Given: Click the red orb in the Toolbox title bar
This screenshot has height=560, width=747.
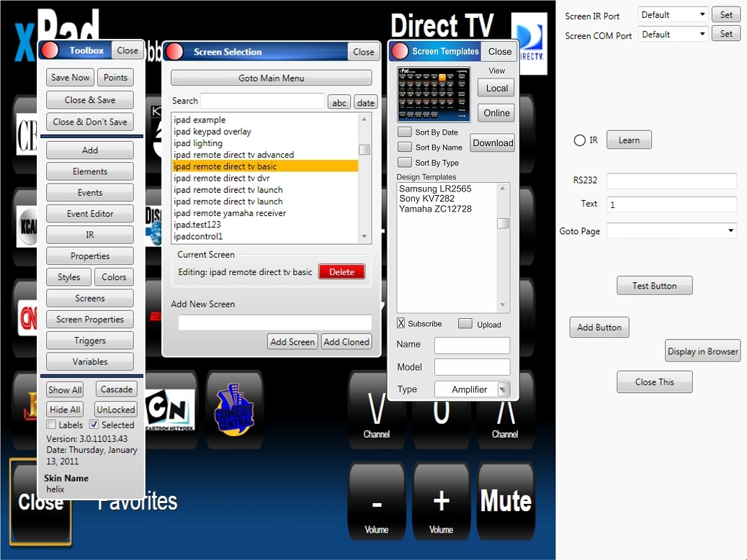Looking at the screenshot, I should (50, 50).
